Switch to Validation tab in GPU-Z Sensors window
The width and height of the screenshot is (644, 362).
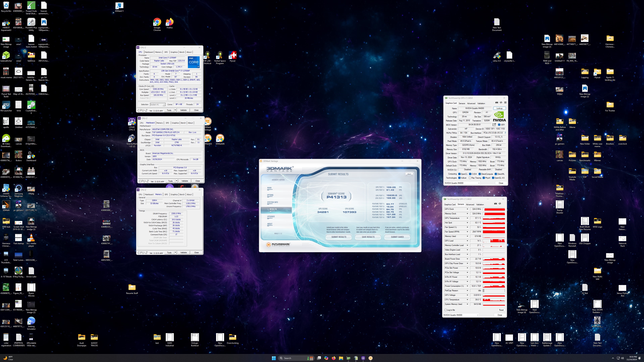[480, 204]
